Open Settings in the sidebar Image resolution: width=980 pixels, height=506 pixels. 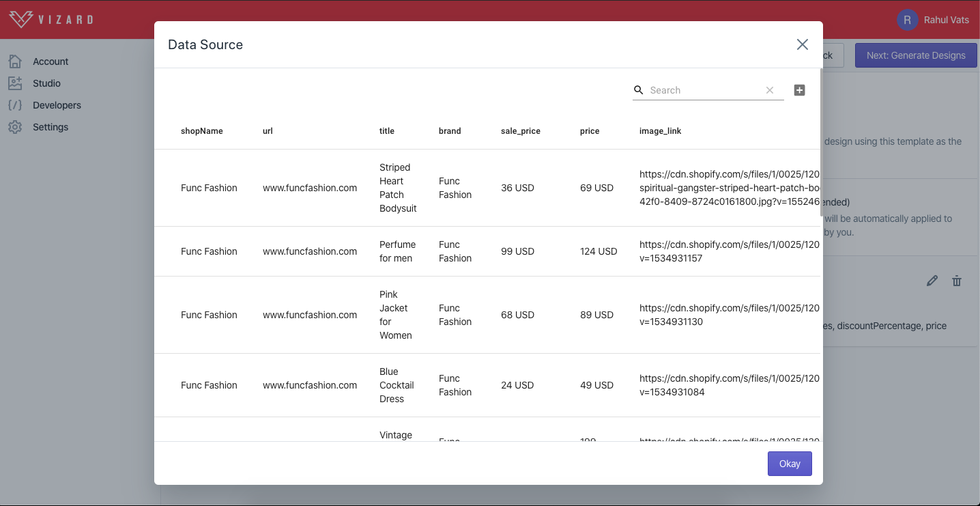coord(51,127)
